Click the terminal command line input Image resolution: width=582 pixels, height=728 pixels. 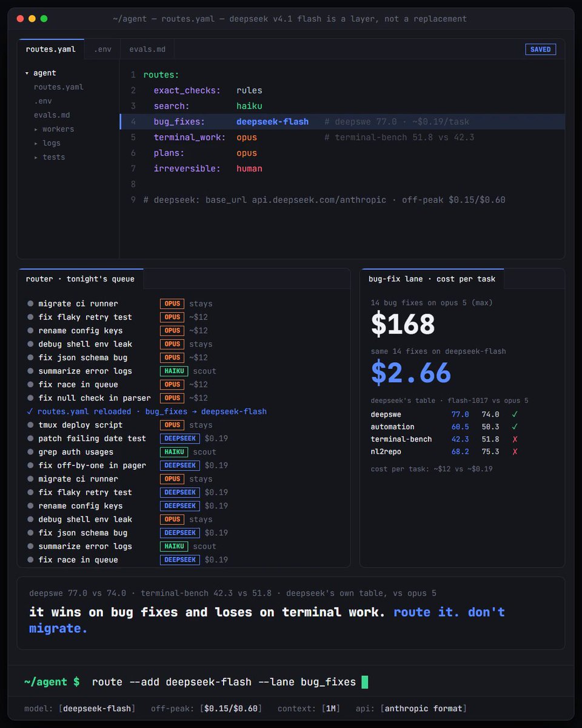coord(224,682)
